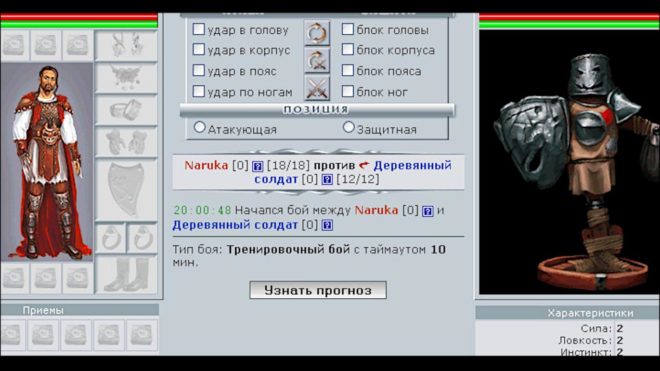Select the 'Атакующая' position radio button

tap(200, 127)
